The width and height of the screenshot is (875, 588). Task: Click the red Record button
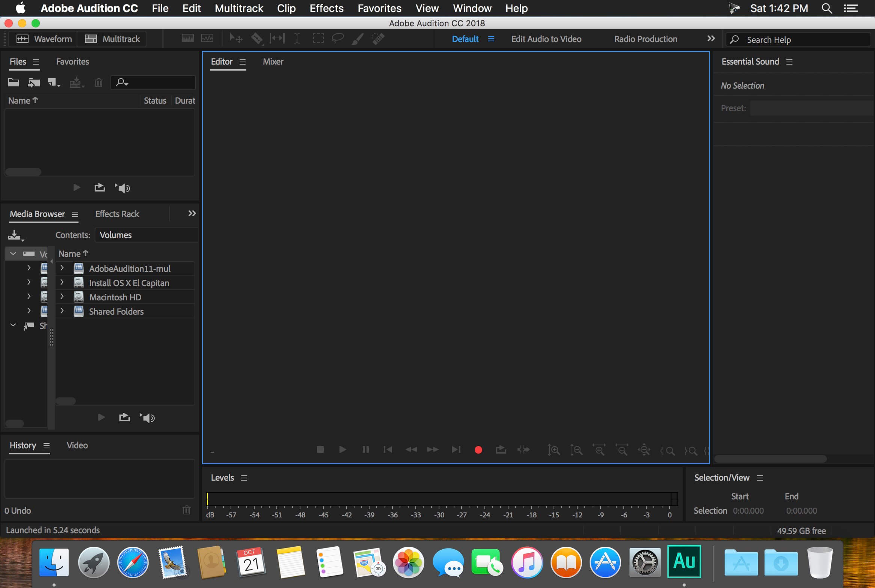pos(478,450)
